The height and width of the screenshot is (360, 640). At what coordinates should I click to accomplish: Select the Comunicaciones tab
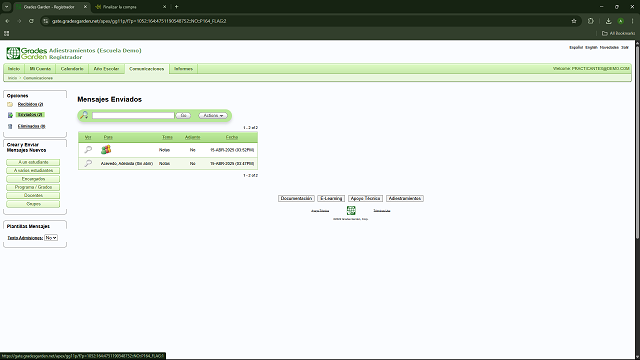(x=147, y=69)
